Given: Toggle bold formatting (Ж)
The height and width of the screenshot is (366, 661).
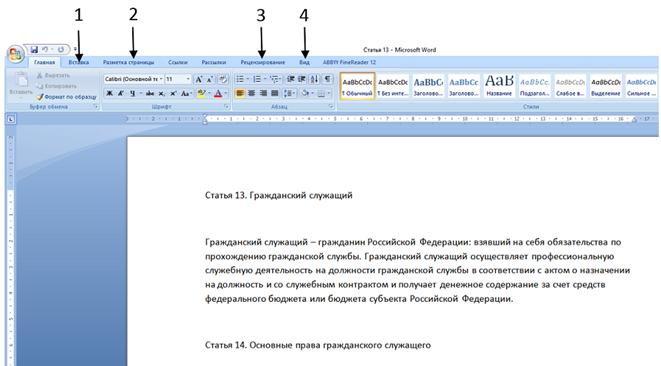Looking at the screenshot, I should (x=109, y=93).
